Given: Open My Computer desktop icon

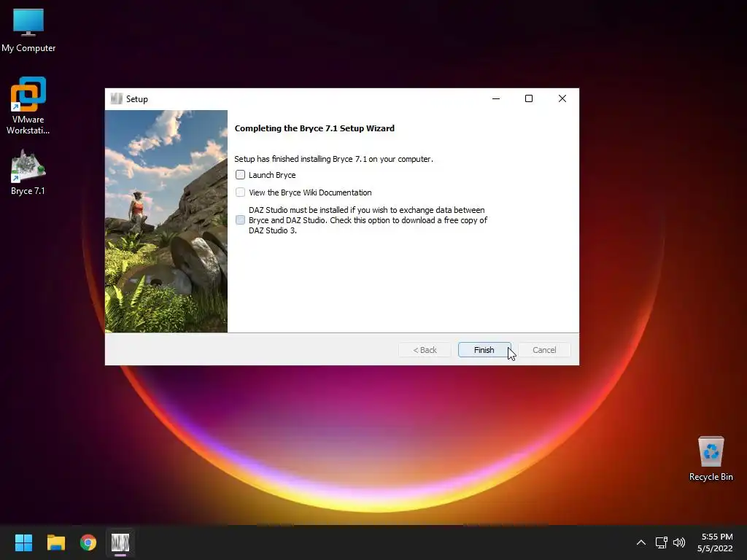Looking at the screenshot, I should (28, 31).
